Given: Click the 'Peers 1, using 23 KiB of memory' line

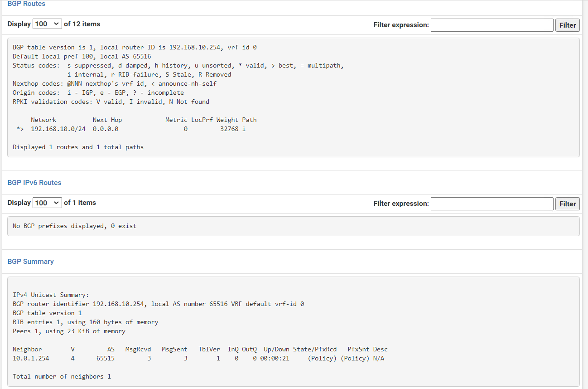Looking at the screenshot, I should point(69,331).
